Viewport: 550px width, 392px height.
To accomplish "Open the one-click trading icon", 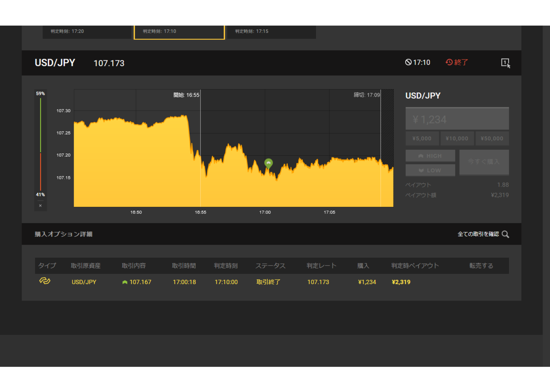I will 506,63.
